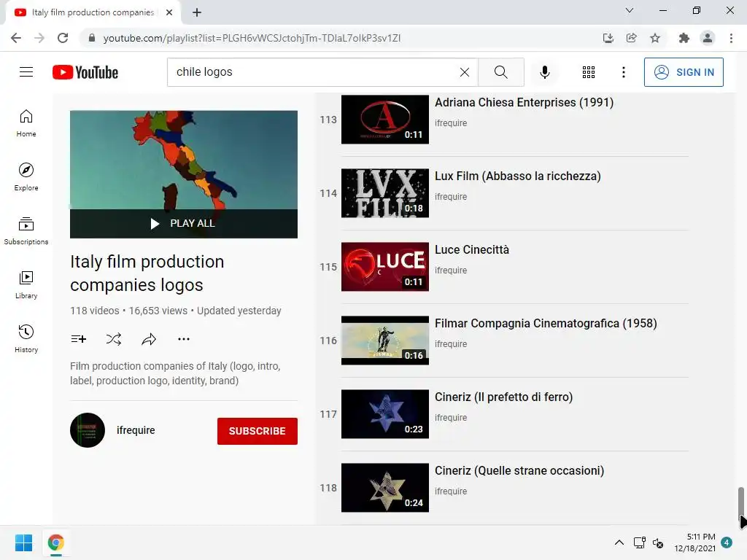
Task: Click the browser back arrow
Action: (16, 38)
